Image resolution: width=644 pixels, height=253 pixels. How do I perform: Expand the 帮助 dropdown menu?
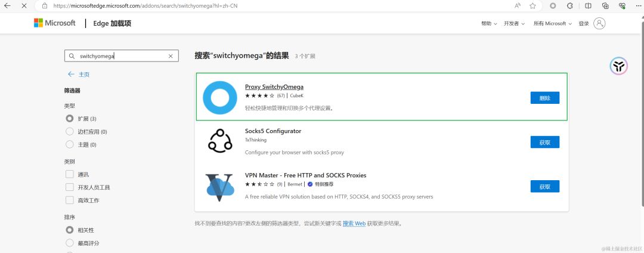coord(489,23)
